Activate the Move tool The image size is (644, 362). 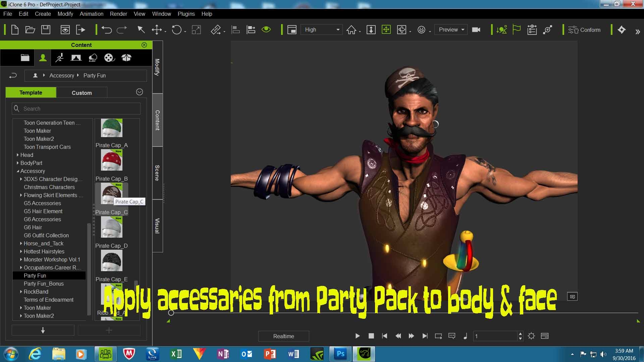point(157,30)
